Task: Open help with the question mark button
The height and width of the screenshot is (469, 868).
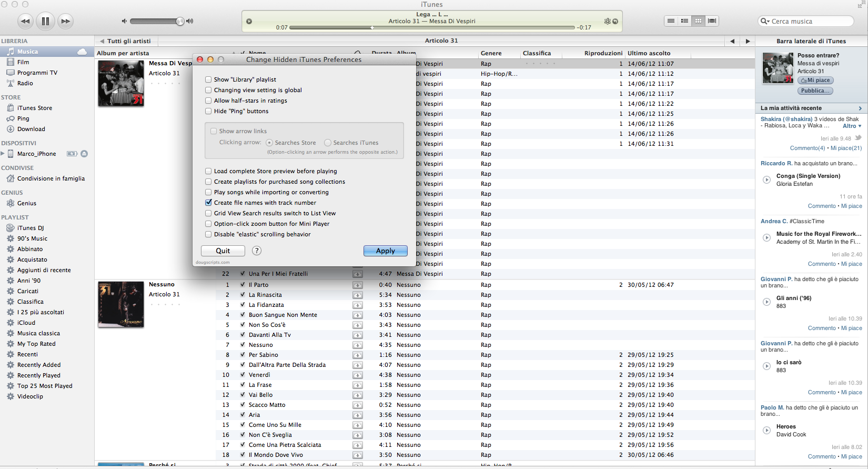Action: coord(257,251)
